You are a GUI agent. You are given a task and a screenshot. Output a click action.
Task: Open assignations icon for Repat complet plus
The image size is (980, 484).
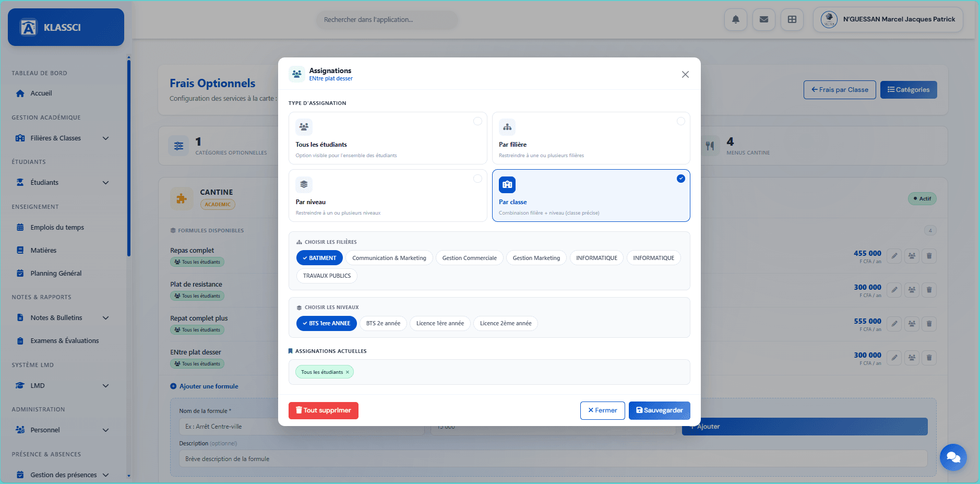pos(912,324)
